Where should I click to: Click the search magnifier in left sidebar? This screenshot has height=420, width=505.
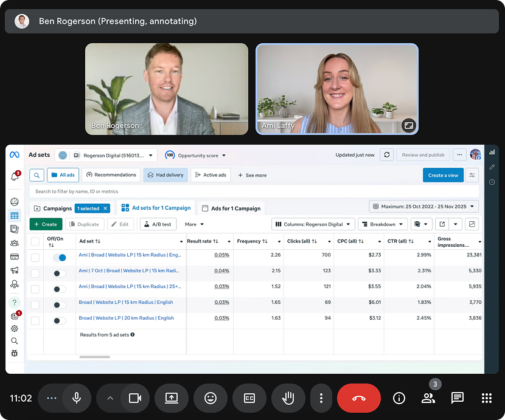click(15, 341)
